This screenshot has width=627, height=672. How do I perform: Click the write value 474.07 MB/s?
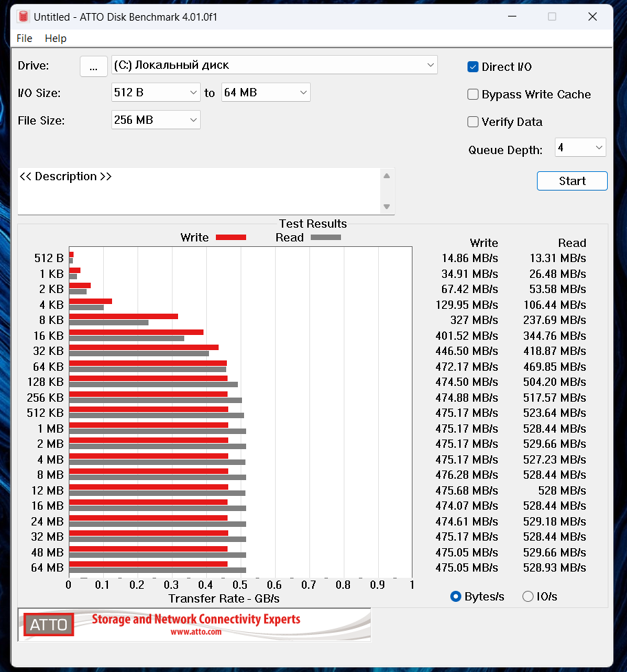pyautogui.click(x=467, y=506)
